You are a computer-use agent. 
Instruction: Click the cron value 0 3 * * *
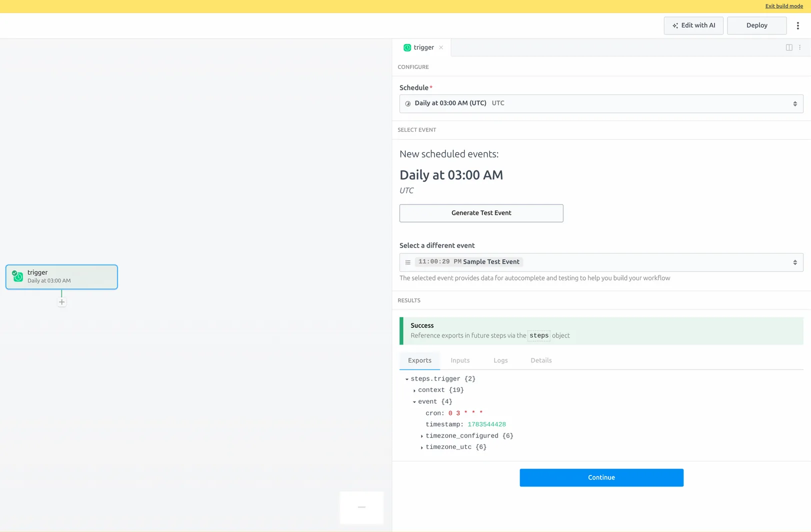465,413
